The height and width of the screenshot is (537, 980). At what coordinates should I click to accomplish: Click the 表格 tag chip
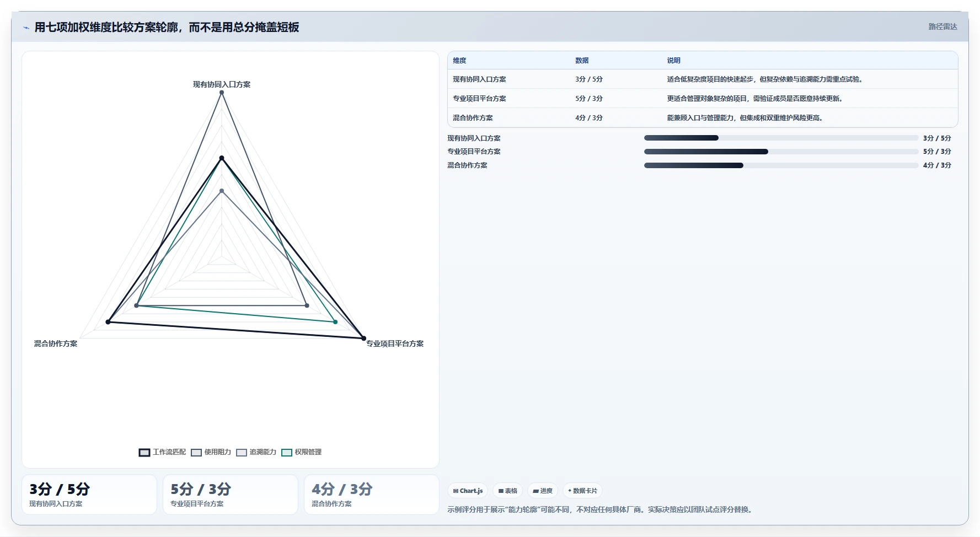(x=507, y=491)
